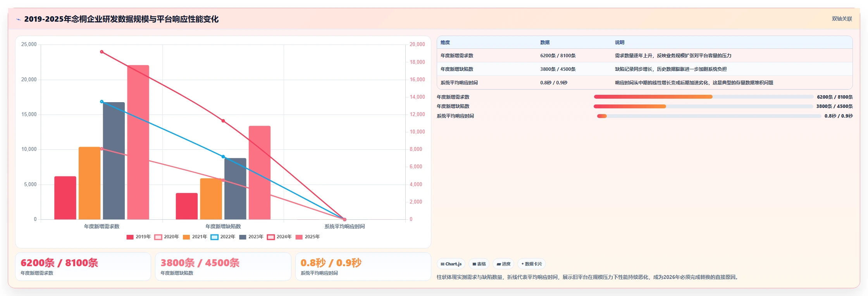
Task: Open the 6200条 / 8100条 summary card
Action: coord(83,267)
